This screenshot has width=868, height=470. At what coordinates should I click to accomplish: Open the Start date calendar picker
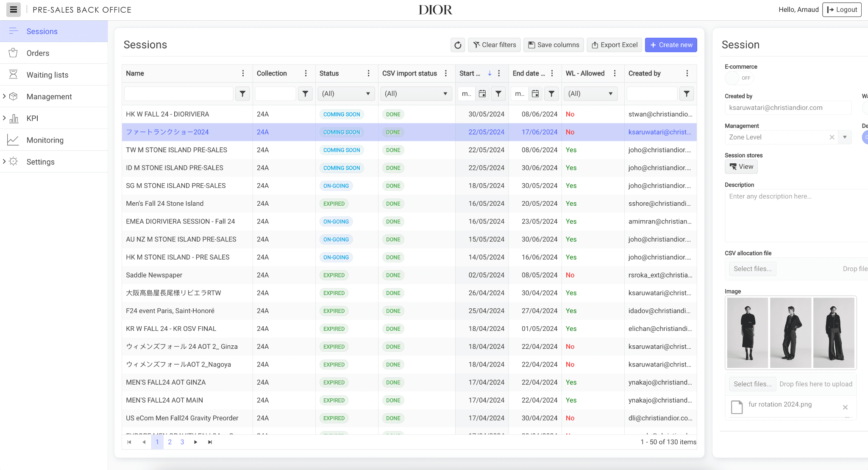pyautogui.click(x=482, y=94)
